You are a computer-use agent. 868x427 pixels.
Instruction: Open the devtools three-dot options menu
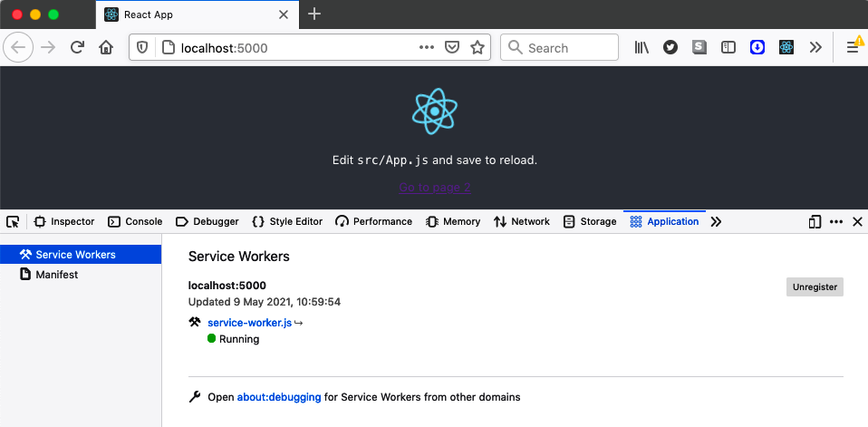coord(836,222)
